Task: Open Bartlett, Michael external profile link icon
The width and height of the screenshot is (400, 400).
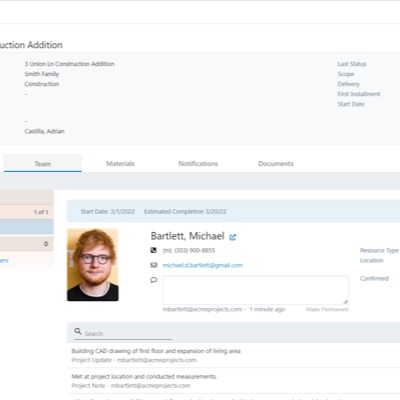Action: 233,237
